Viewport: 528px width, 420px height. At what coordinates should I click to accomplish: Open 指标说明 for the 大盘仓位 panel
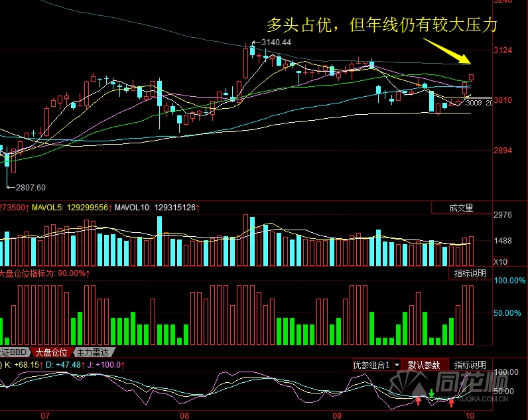pos(470,273)
